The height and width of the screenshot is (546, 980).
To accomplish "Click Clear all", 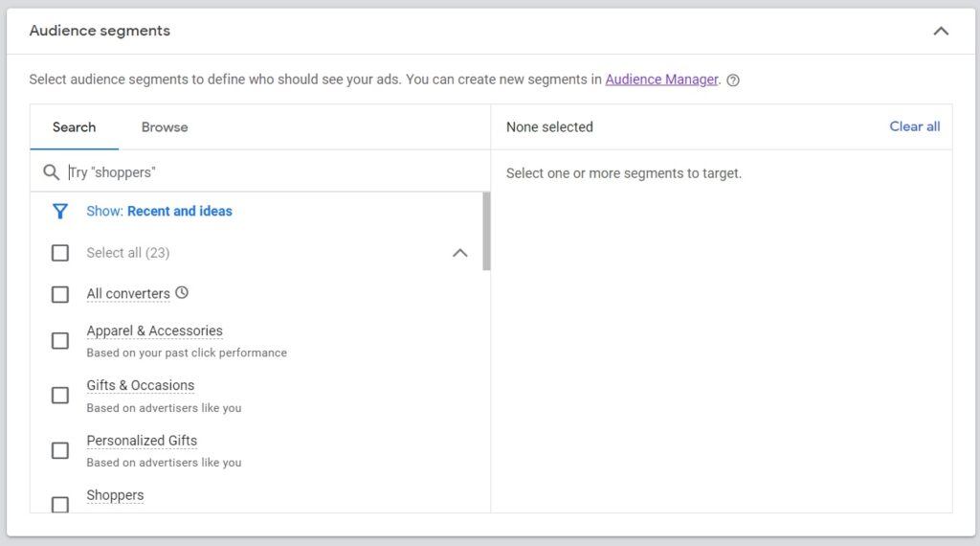I will 914,126.
